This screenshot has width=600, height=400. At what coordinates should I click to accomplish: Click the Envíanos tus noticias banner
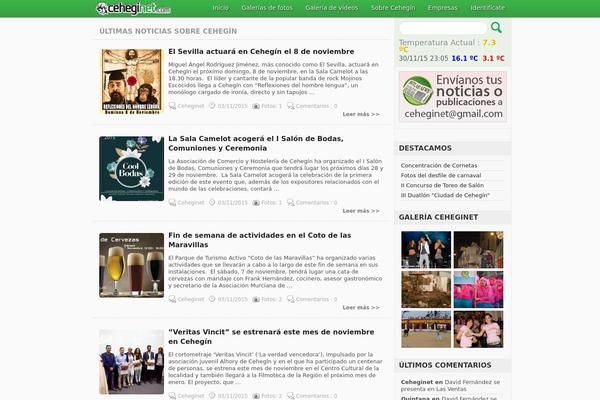click(x=453, y=96)
